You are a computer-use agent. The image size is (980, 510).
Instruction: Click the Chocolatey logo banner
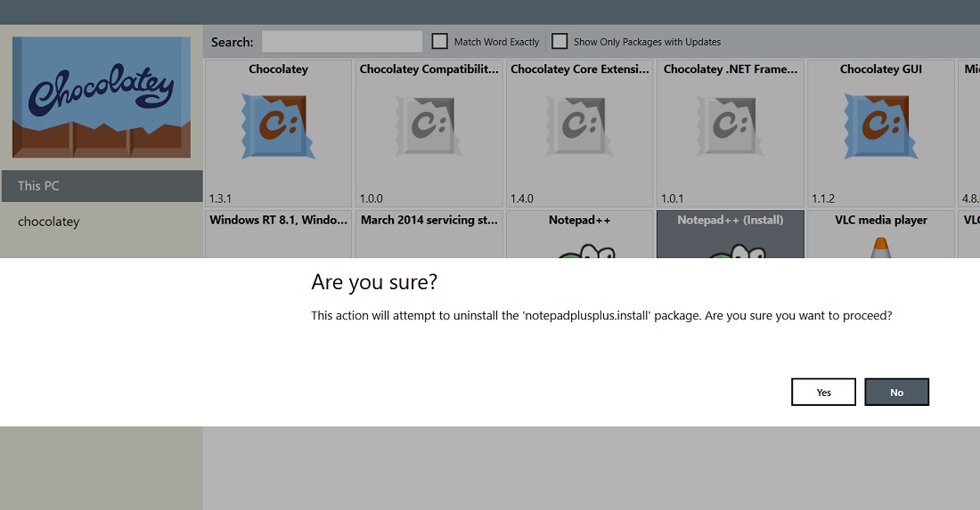[102, 97]
